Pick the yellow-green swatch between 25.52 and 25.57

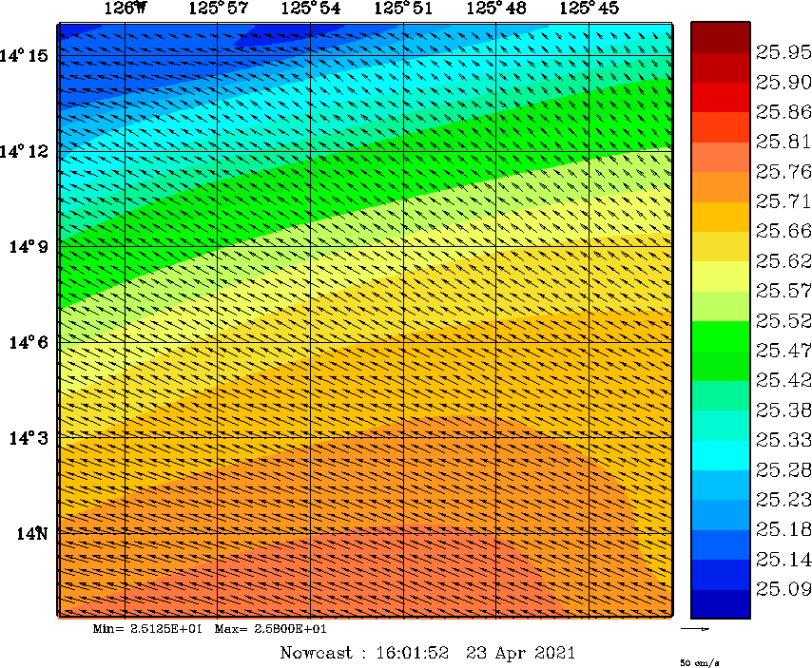(721, 306)
